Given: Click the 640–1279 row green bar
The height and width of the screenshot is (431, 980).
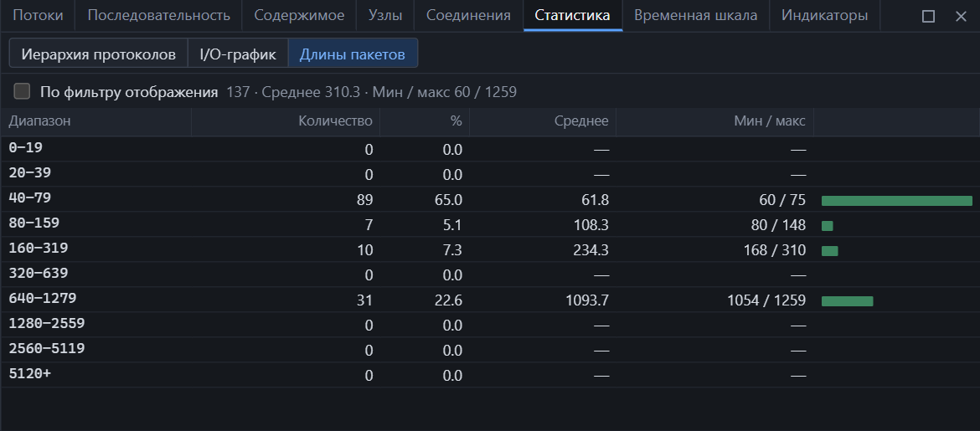Looking at the screenshot, I should pos(847,301).
